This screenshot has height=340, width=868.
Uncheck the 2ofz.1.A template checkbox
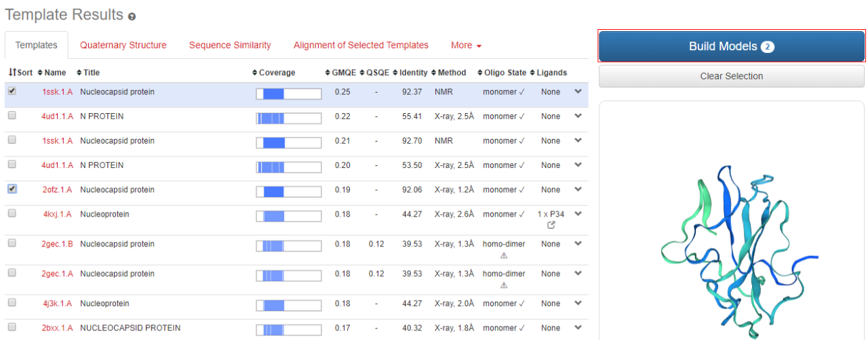(x=12, y=189)
